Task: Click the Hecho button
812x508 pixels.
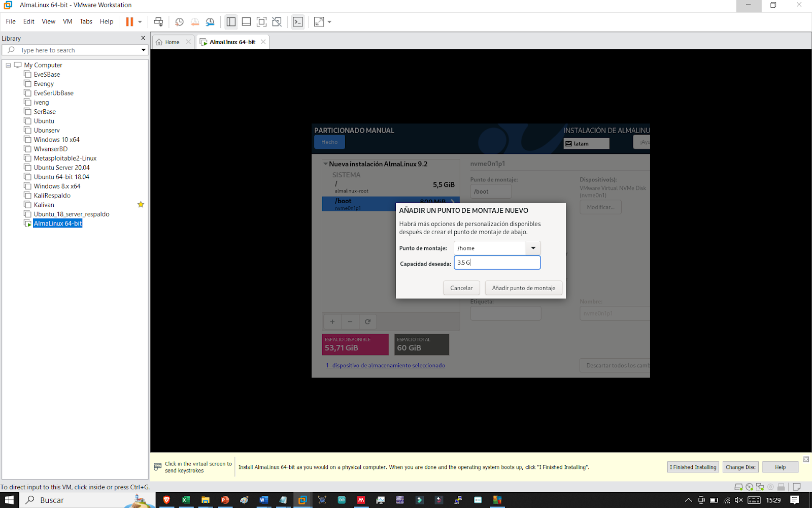Action: click(x=329, y=142)
